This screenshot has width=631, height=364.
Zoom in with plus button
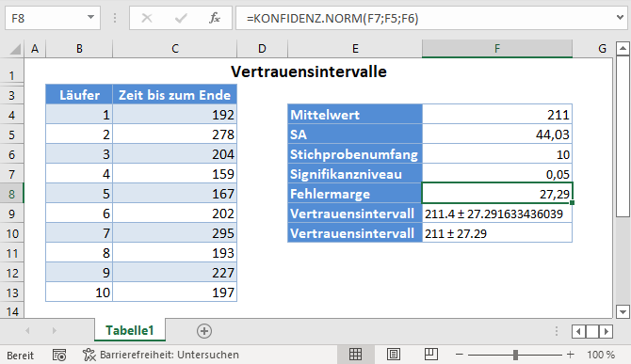pos(570,355)
